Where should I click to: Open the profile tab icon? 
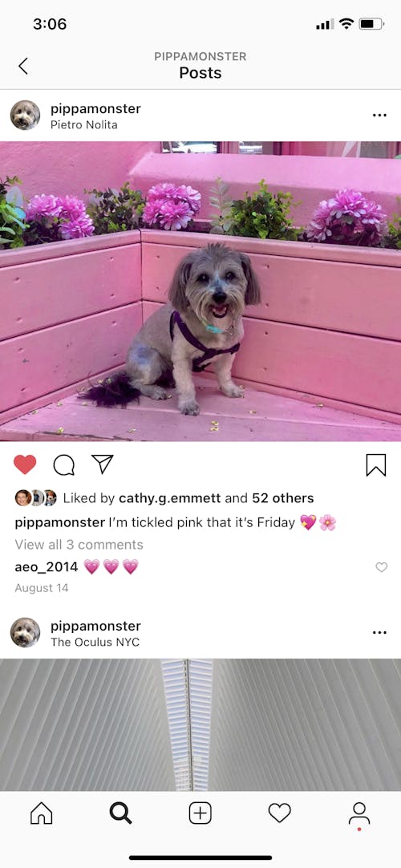pyautogui.click(x=359, y=813)
